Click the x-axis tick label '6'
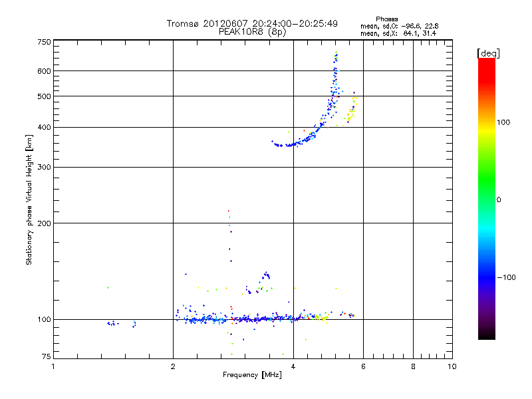The width and height of the screenshot is (532, 399). [x=363, y=366]
